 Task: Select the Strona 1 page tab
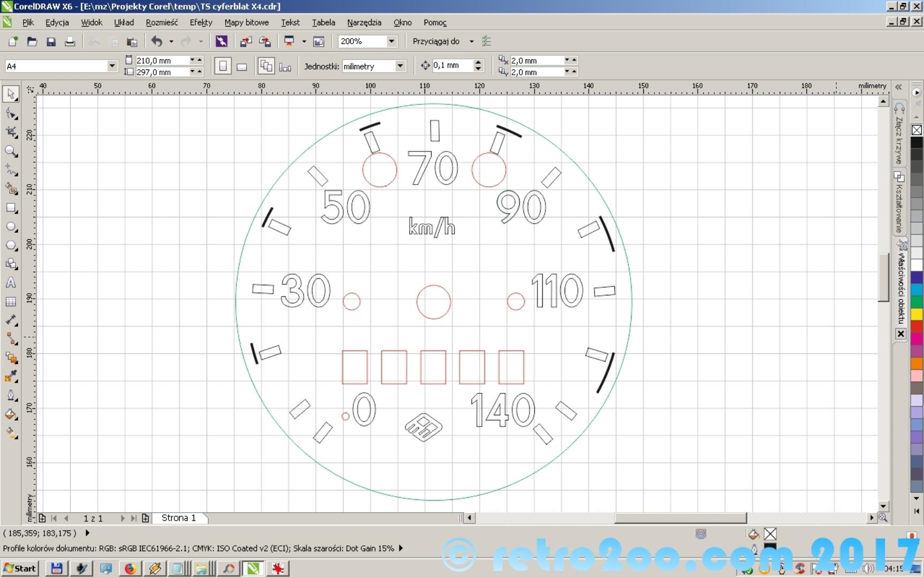[x=179, y=518]
